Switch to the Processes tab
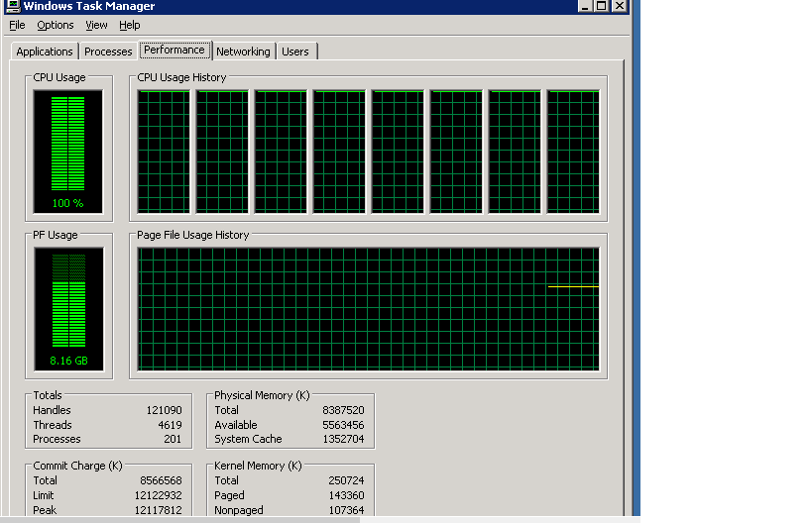The width and height of the screenshot is (812, 523). click(x=108, y=52)
